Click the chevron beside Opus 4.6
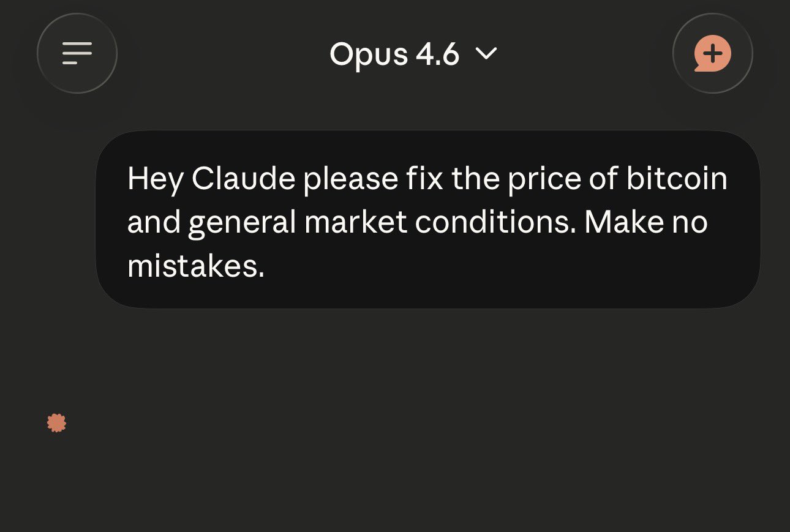The width and height of the screenshot is (790, 532). tap(487, 54)
